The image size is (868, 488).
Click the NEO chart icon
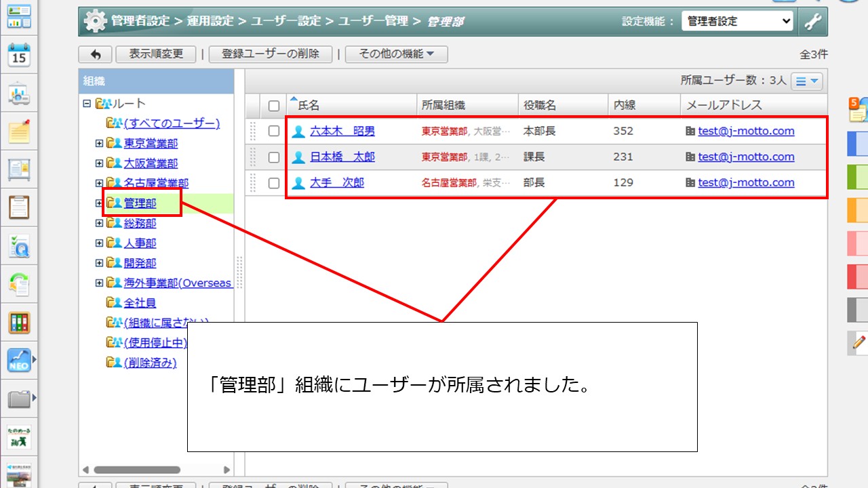[19, 361]
